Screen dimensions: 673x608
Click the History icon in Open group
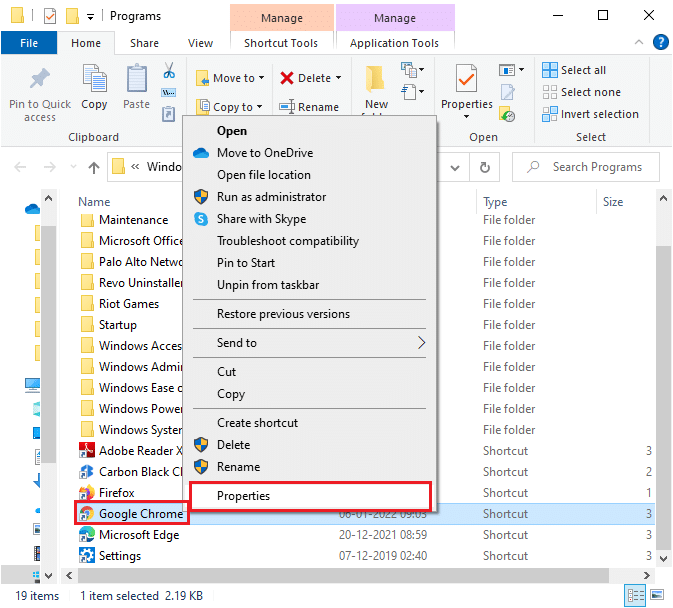[x=507, y=115]
